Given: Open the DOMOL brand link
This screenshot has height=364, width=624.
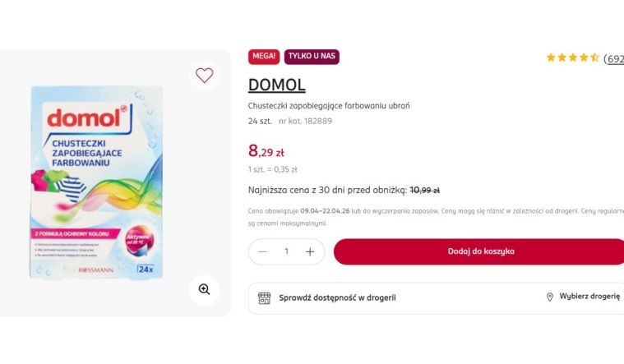Looking at the screenshot, I should (276, 85).
